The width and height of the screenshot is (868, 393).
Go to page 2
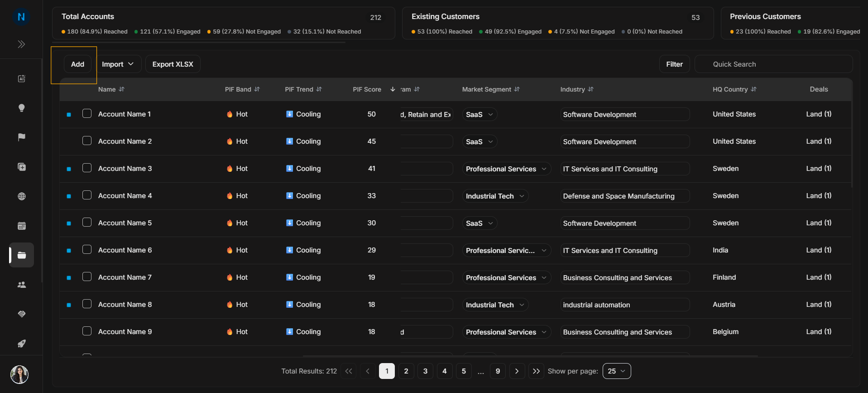[x=406, y=371]
